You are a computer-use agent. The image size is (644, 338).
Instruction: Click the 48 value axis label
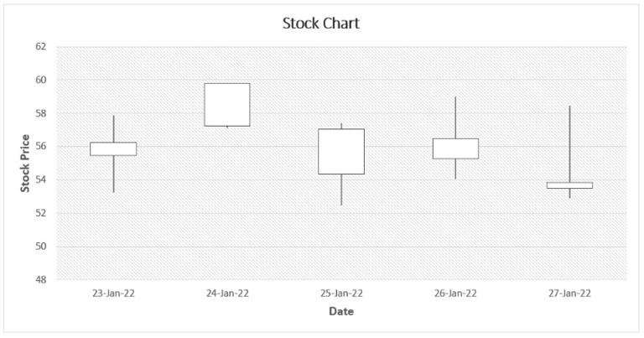pos(40,279)
